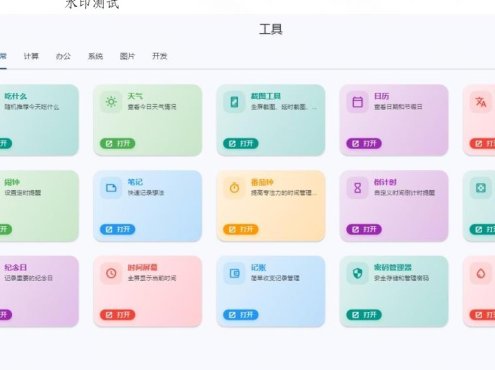Click the 密码管理器 title text

pos(393,268)
